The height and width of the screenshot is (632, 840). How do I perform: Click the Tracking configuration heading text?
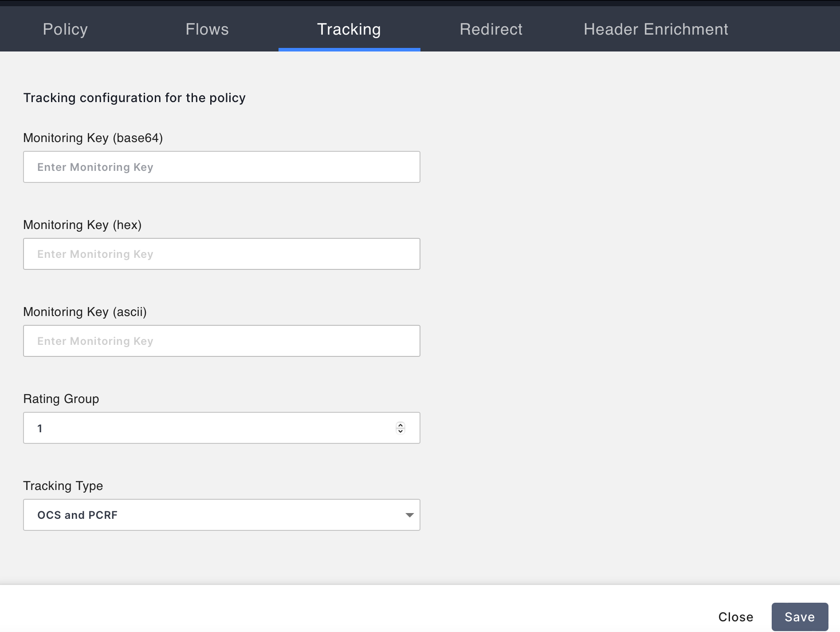point(134,98)
